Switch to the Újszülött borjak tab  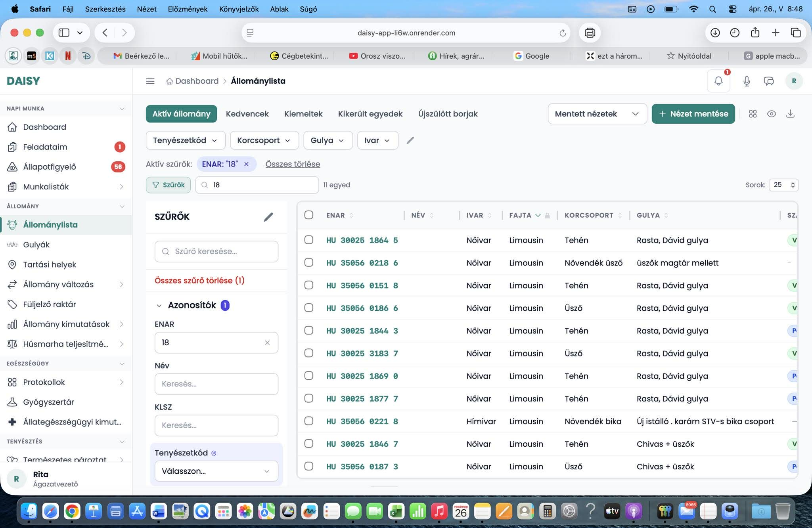pyautogui.click(x=448, y=114)
